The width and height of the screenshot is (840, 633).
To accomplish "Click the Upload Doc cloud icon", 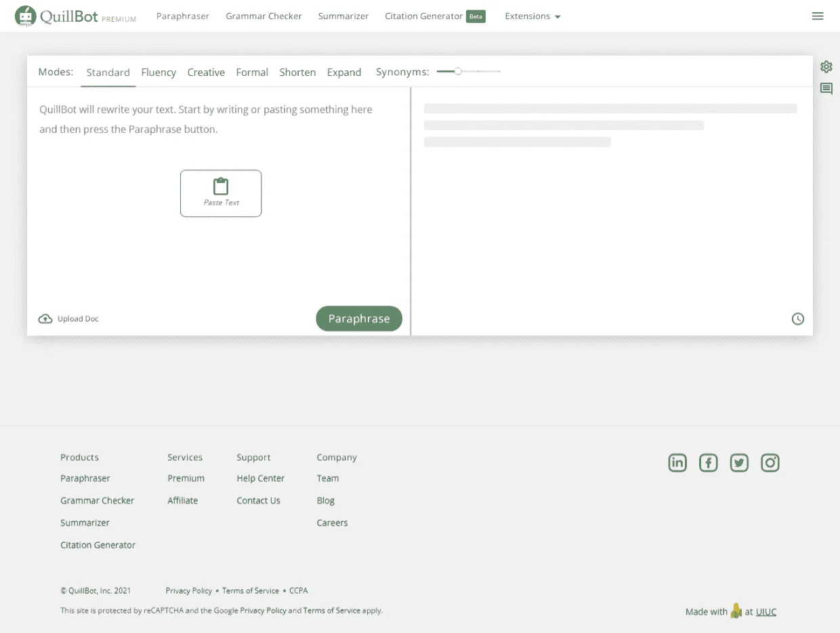I will [x=45, y=319].
